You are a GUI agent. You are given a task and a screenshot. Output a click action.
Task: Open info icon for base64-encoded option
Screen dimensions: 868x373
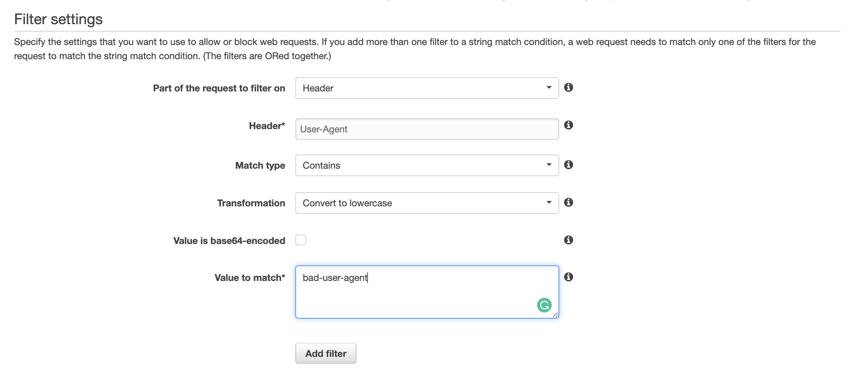[568, 240]
